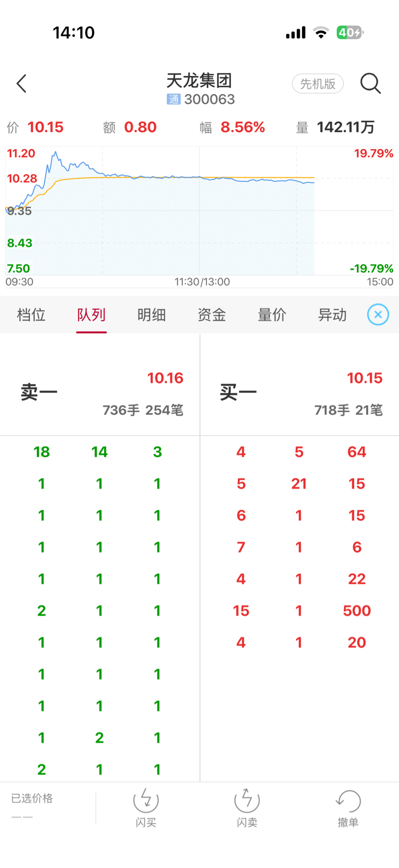This screenshot has width=399, height=868.
Task: Open the 量价 tab
Action: [272, 314]
